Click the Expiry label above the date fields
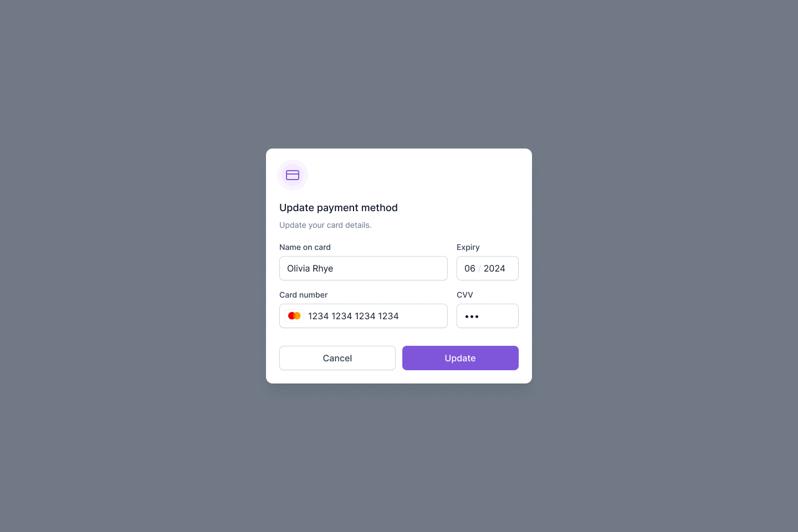Screen dimensions: 798x532 coord(468,247)
